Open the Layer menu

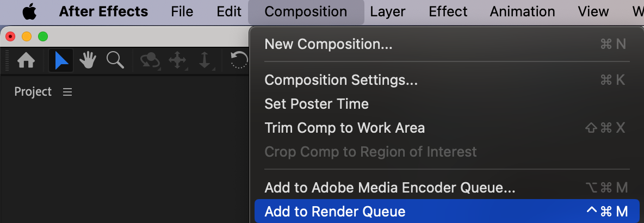[388, 11]
